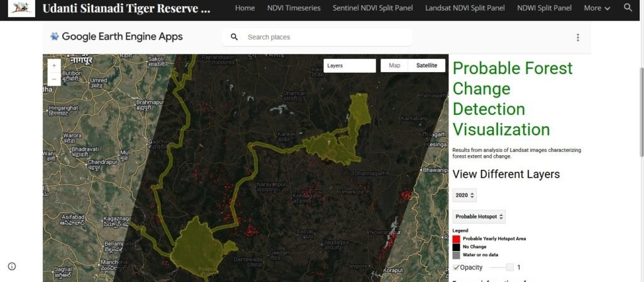Open the NDWI Split Panel page

click(544, 8)
